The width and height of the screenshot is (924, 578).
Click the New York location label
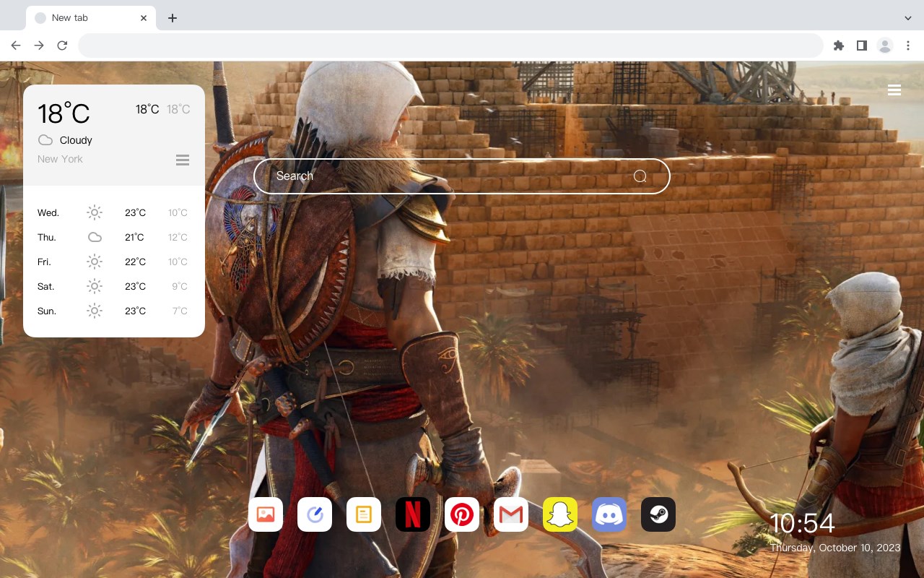[x=60, y=159]
